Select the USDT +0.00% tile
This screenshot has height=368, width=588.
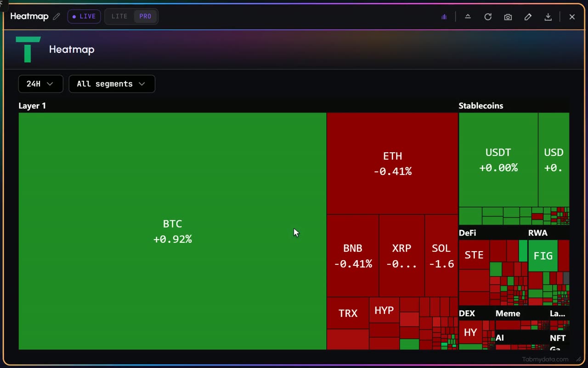[498, 160]
